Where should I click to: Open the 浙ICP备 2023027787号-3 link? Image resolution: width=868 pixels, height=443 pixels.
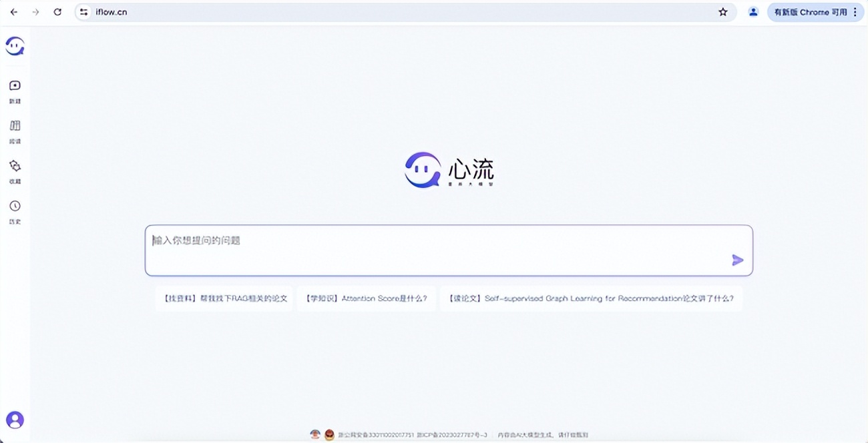coord(452,435)
